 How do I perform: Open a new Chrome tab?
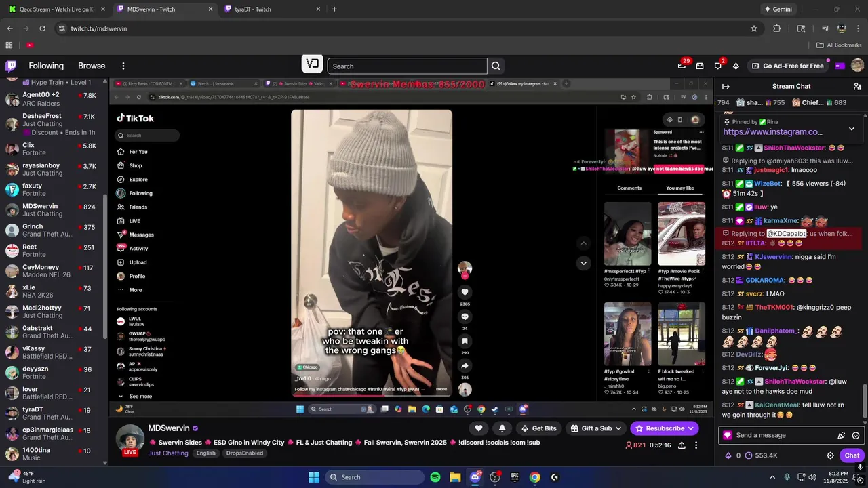[334, 9]
